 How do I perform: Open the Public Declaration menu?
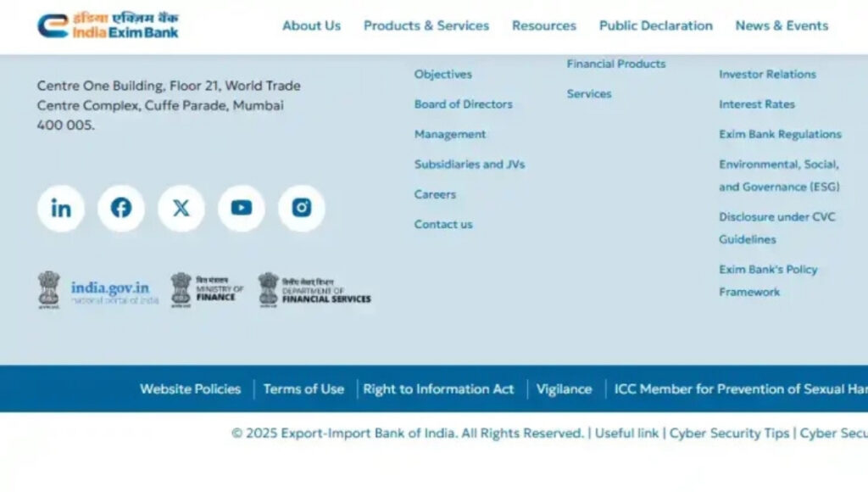[x=656, y=25]
